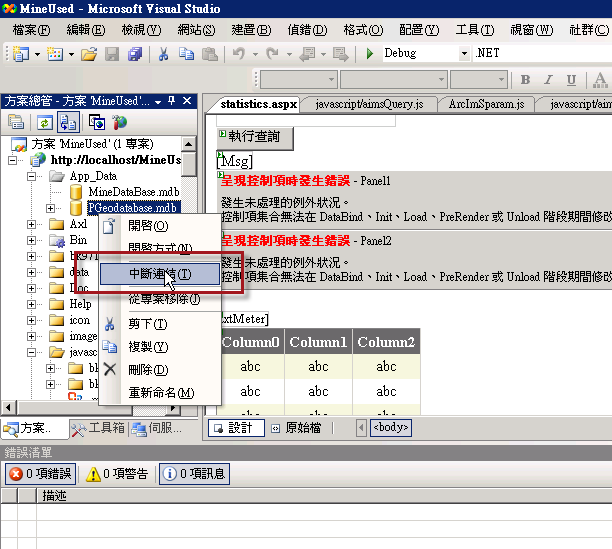Toggle the Nest Related Files icon
This screenshot has width=612, height=549.
(x=68, y=122)
